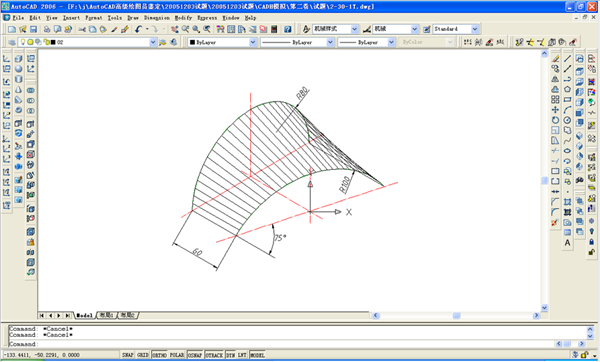This screenshot has width=600, height=362.
Task: Select the Array modify tool
Action: [x=555, y=99]
